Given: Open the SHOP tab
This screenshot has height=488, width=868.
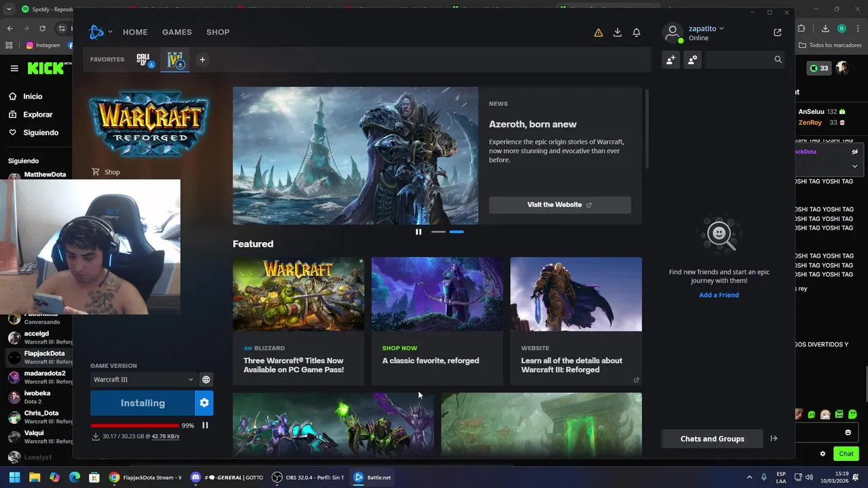Looking at the screenshot, I should [218, 32].
